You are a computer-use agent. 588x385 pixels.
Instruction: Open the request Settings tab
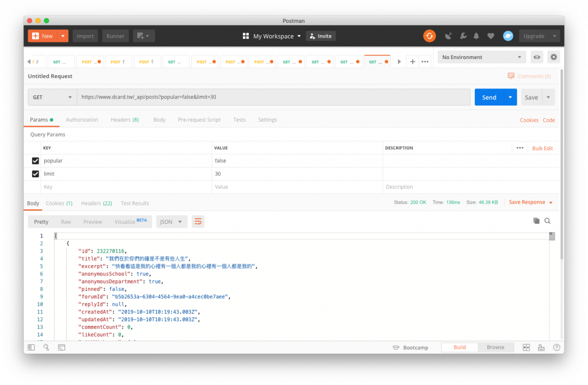[x=268, y=120]
